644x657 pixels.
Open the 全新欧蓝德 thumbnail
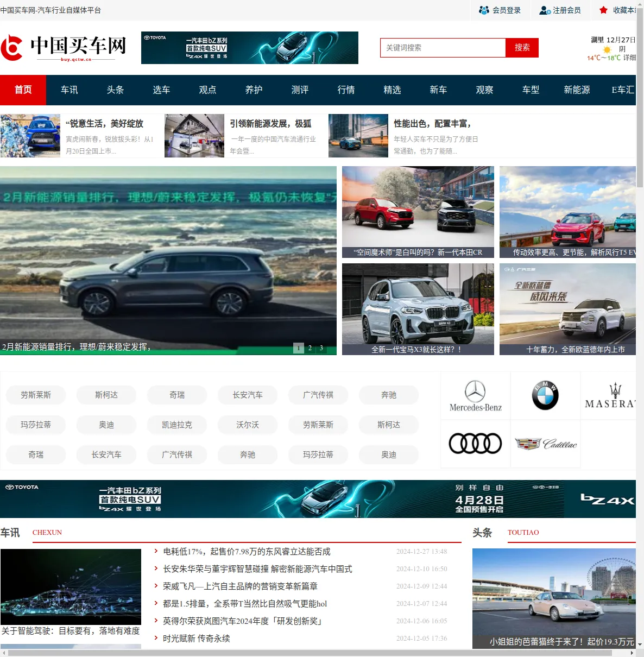[x=567, y=309]
